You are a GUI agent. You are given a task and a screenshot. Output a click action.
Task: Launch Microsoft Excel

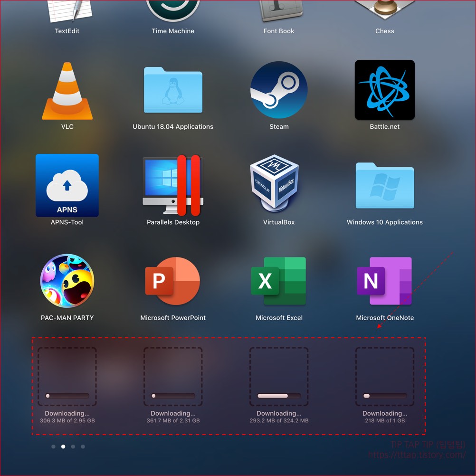click(x=279, y=281)
